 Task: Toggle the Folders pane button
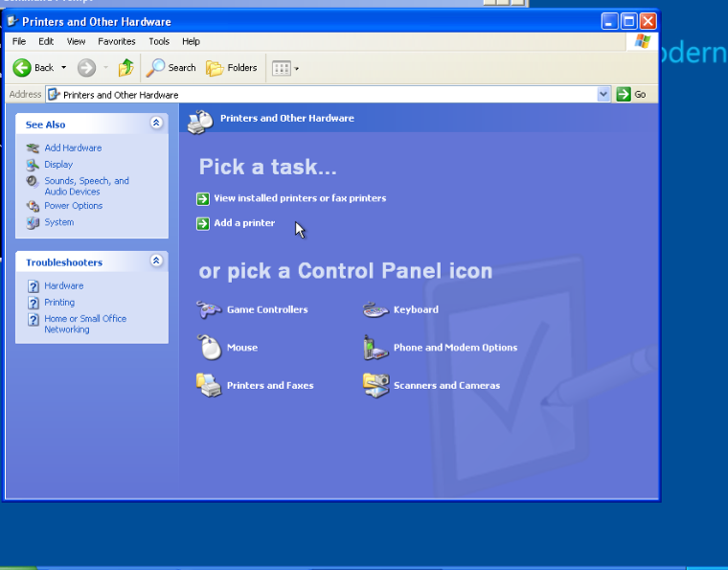pyautogui.click(x=232, y=68)
